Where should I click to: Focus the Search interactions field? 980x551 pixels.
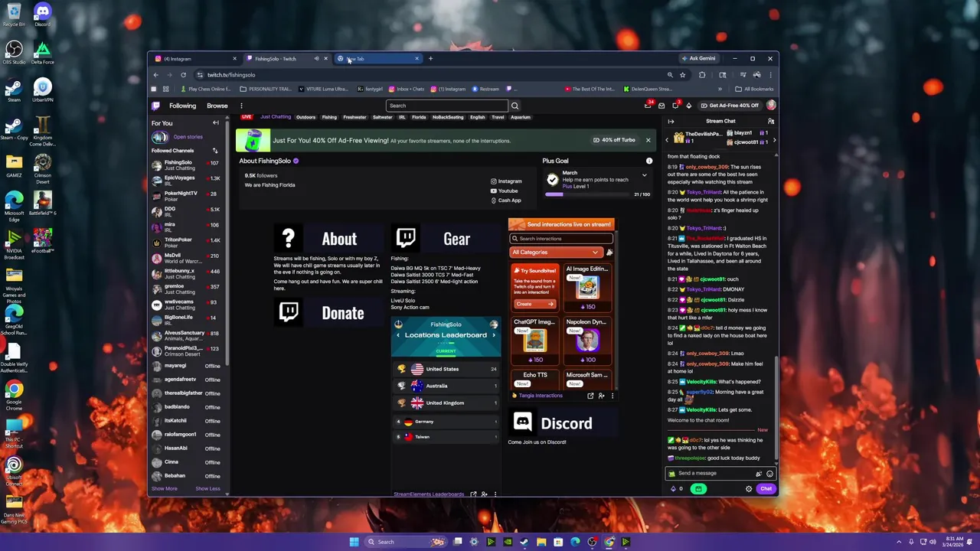(560, 239)
